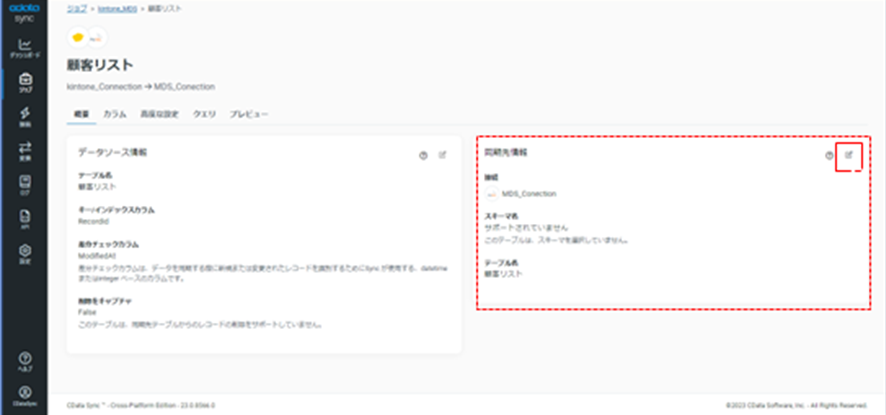Switch to the クエリ tab
Screen dimensions: 886x415
tap(204, 114)
